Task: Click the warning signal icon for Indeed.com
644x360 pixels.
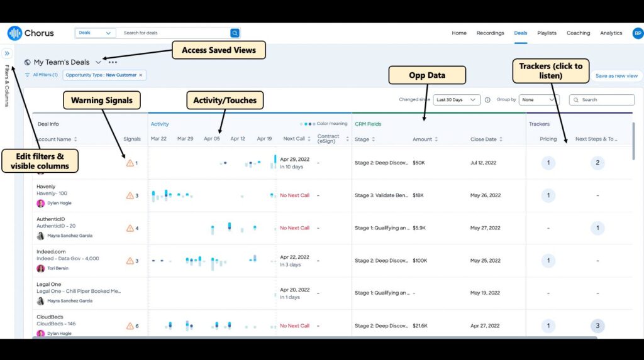Action: click(x=130, y=261)
